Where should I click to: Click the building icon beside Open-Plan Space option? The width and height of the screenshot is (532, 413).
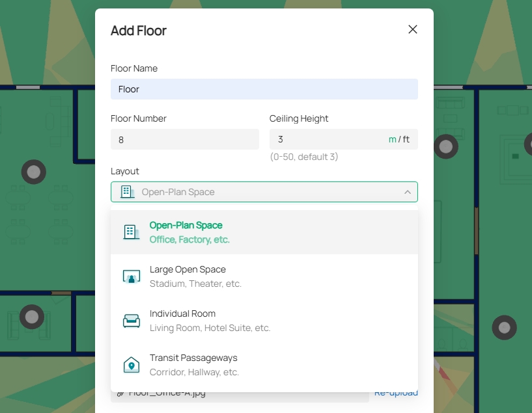(x=132, y=232)
